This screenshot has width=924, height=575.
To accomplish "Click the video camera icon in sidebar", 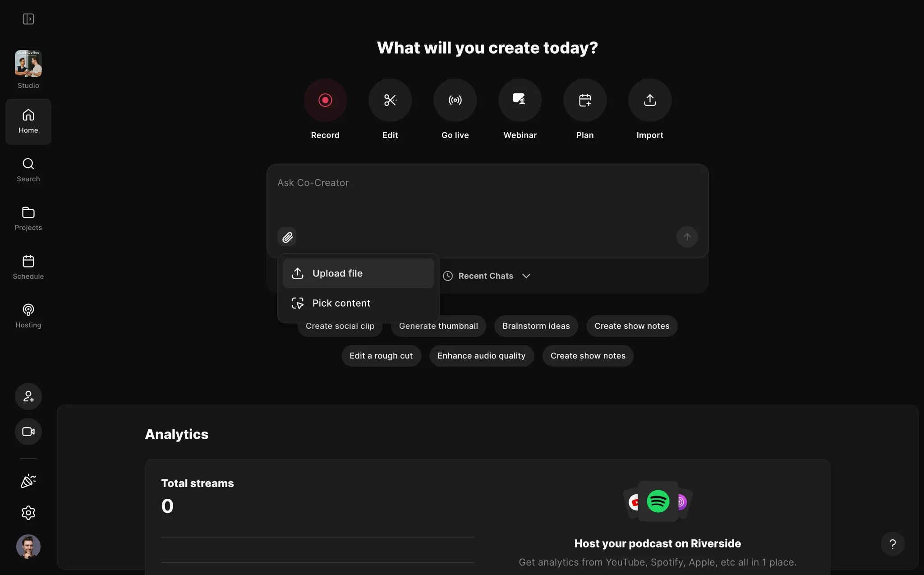I will (28, 432).
